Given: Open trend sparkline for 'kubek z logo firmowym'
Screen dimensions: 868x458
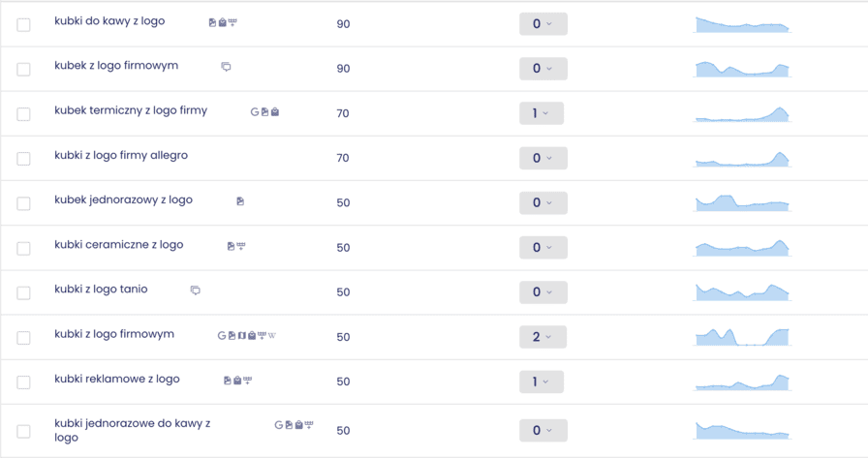Looking at the screenshot, I should pos(742,69).
